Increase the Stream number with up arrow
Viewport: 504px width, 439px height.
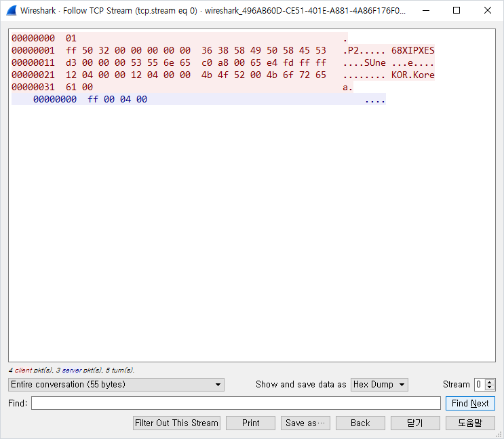point(490,382)
